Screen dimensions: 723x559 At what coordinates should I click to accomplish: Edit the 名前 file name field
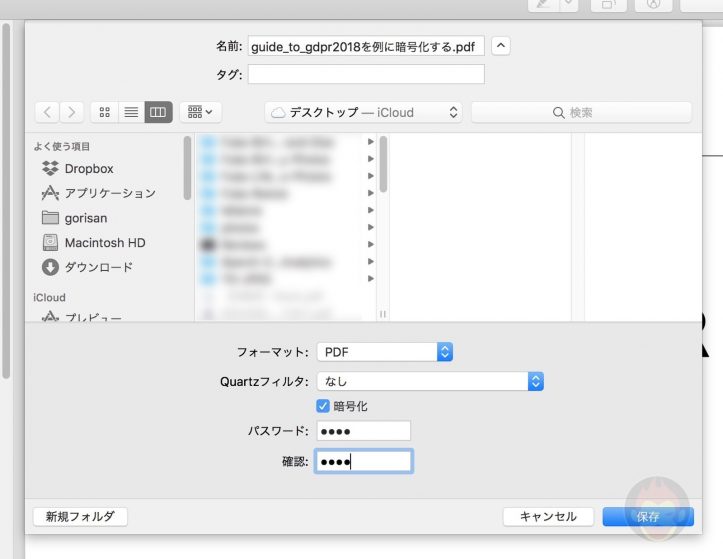pos(366,46)
